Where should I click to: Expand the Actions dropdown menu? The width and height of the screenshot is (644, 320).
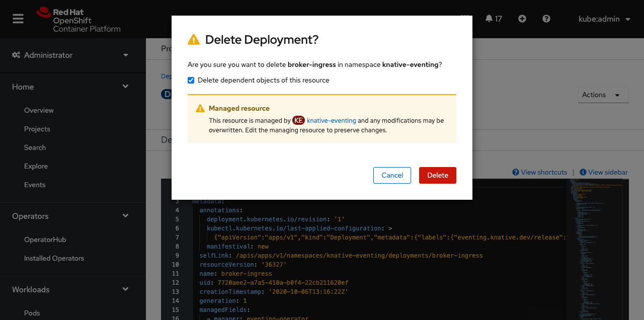click(x=603, y=95)
